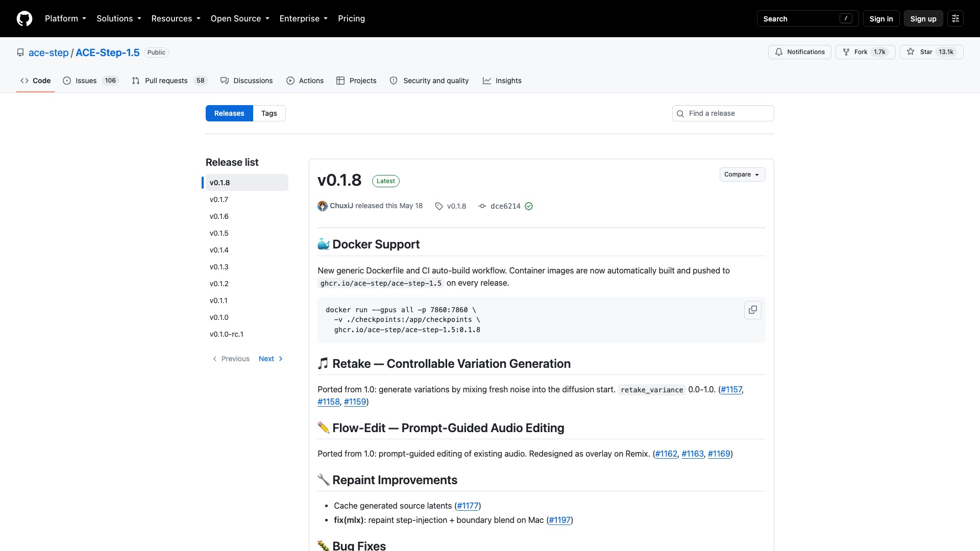Click the top Search box
This screenshot has width=980, height=551.
[x=807, y=18]
